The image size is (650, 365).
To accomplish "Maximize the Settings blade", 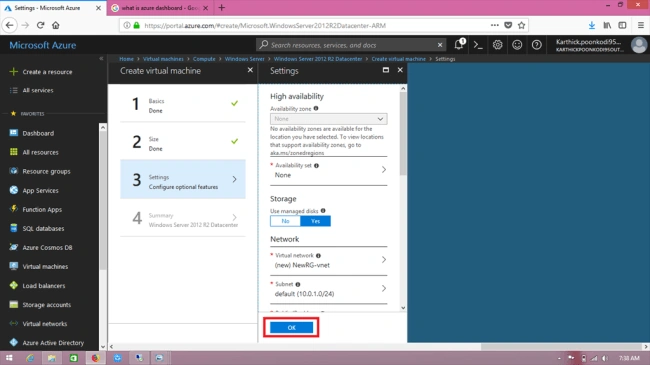I will coord(386,70).
